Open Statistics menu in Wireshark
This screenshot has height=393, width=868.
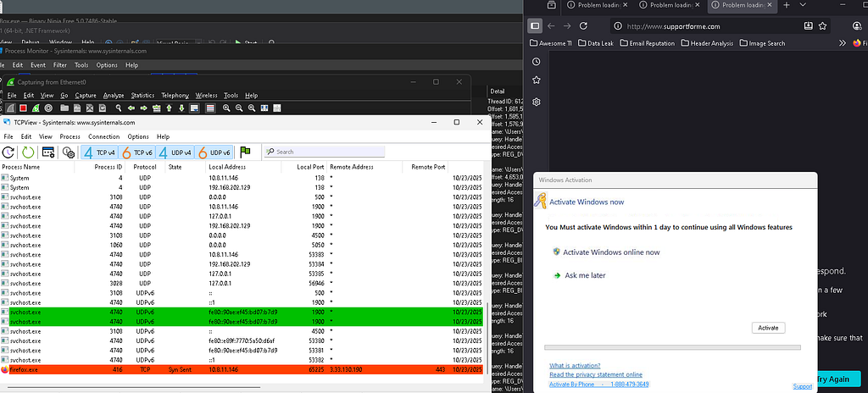(x=142, y=95)
